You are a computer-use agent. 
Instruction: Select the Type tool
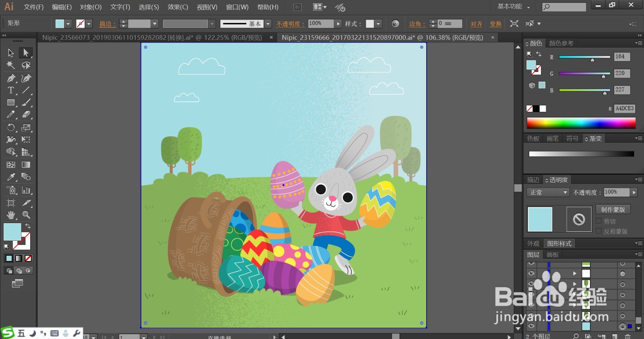[11, 90]
